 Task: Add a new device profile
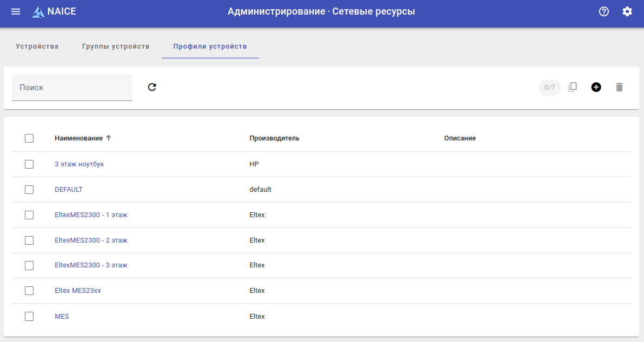[596, 87]
